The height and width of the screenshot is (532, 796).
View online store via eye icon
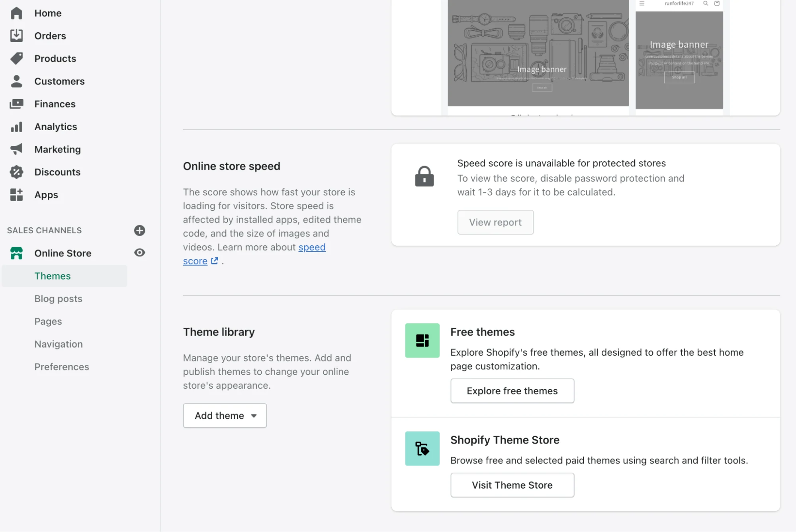(x=139, y=252)
